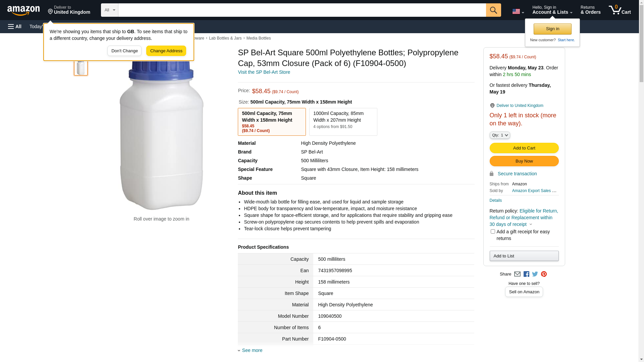Click the Amazon logo

(x=23, y=10)
